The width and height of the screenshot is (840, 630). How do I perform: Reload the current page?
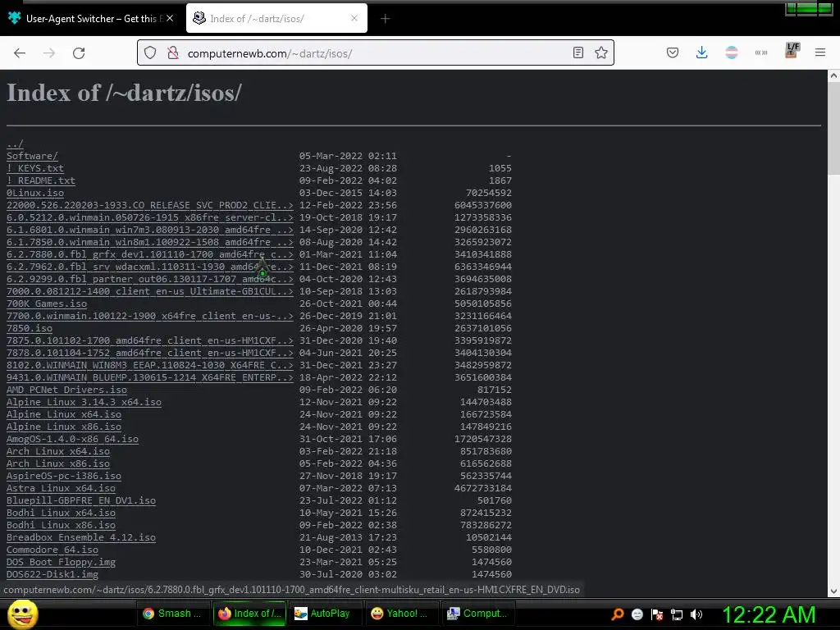[x=79, y=52]
